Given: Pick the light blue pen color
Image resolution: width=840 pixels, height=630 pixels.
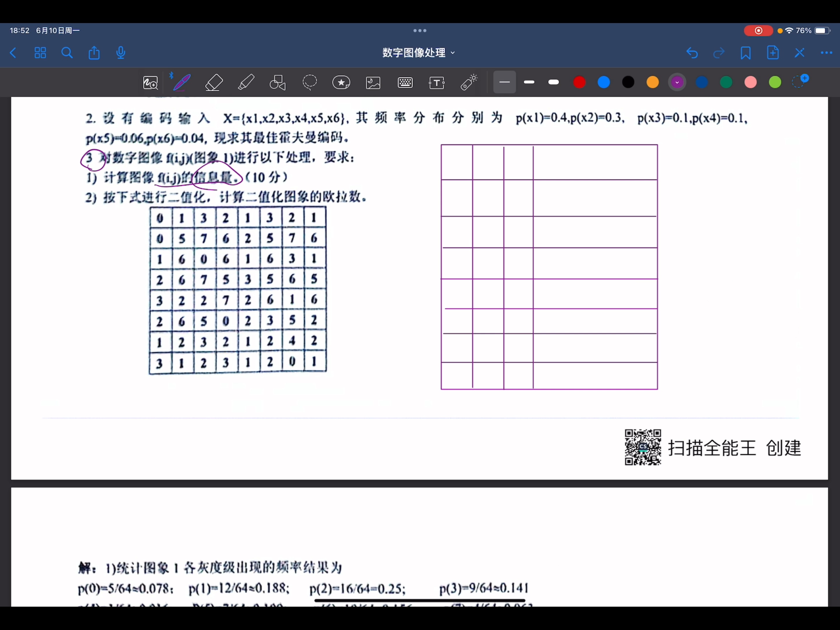Looking at the screenshot, I should click(603, 82).
